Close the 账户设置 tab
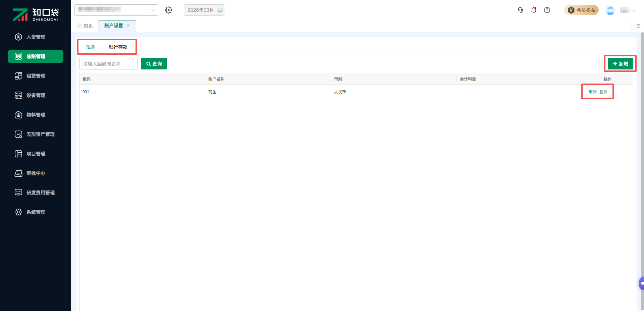The width and height of the screenshot is (644, 311). click(x=128, y=25)
